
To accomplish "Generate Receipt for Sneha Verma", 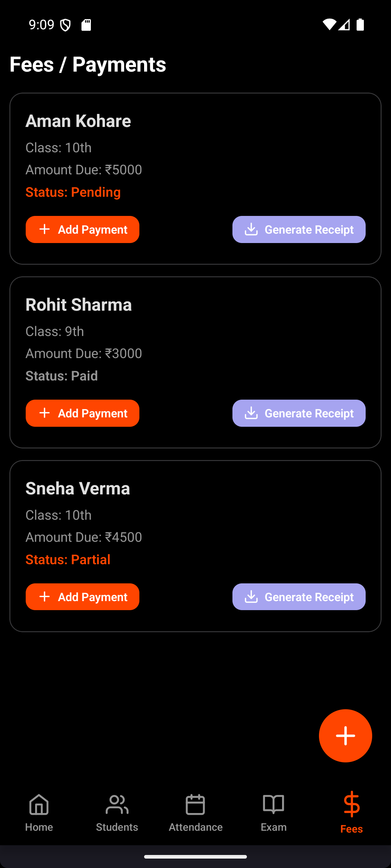I will point(299,597).
